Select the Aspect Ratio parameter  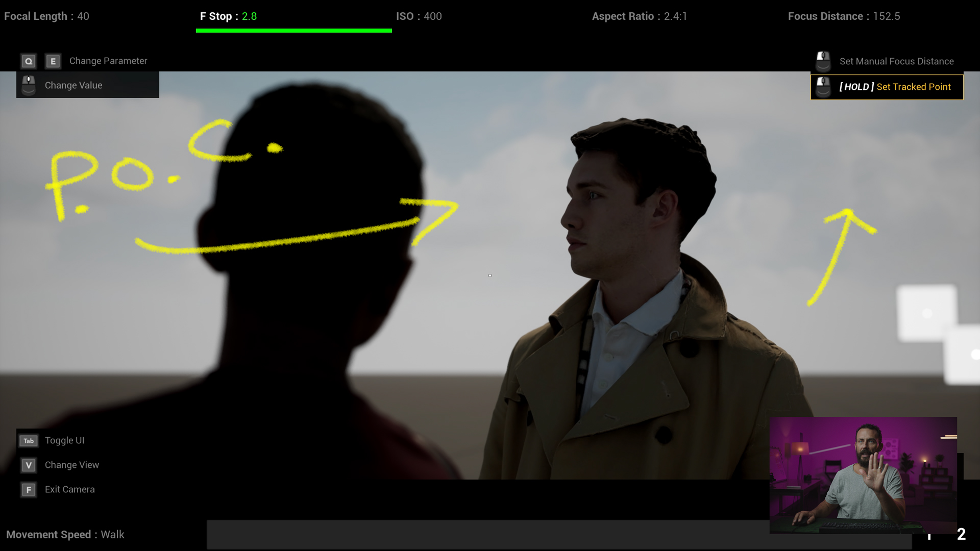(639, 16)
